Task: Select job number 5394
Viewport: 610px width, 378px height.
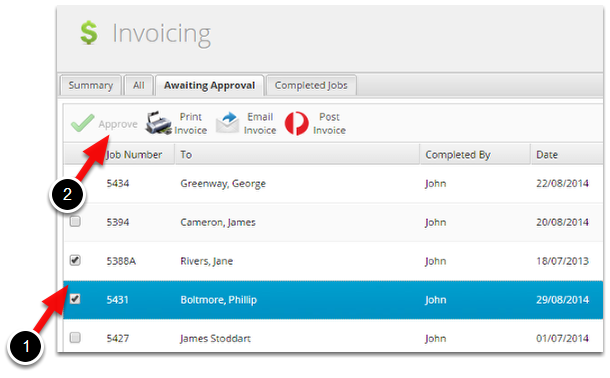Action: (x=118, y=222)
